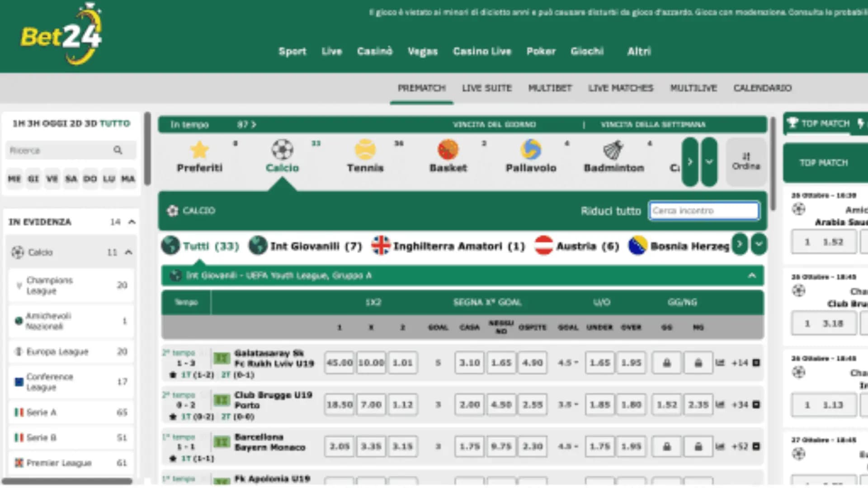
Task: Click the locked odds for Barcellona Bayern match
Action: [x=667, y=446]
